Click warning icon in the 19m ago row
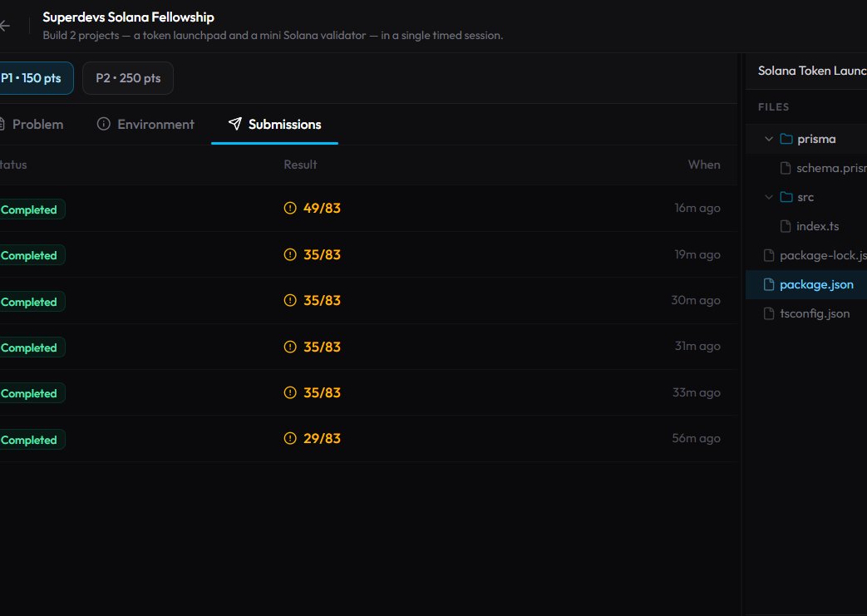867x616 pixels. [290, 254]
